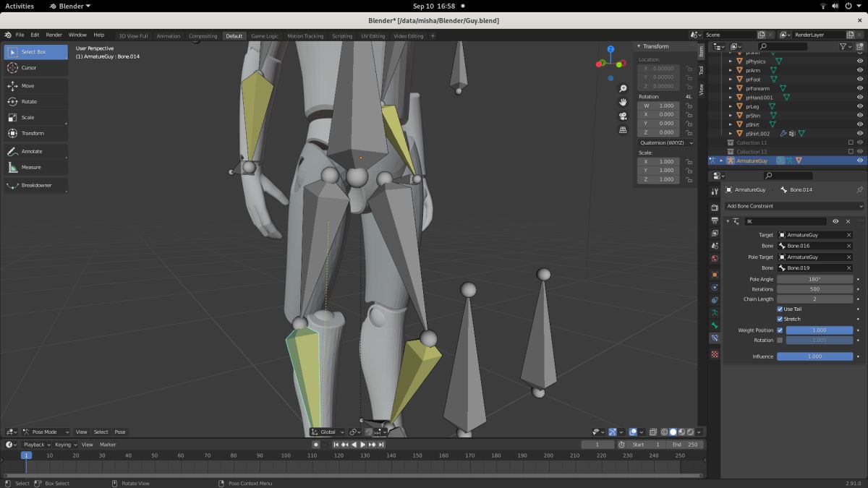Screen dimensions: 868x488
Task: Adjust the Influence slider
Action: pos(814,356)
